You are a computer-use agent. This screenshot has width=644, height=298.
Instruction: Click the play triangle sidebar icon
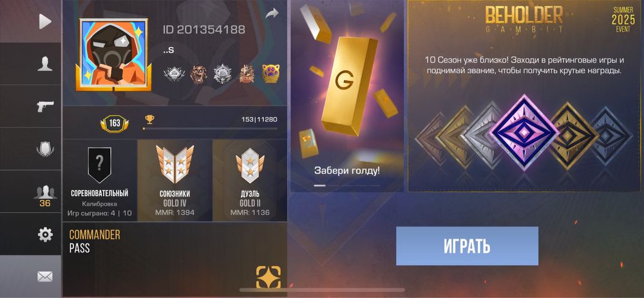pyautogui.click(x=45, y=21)
